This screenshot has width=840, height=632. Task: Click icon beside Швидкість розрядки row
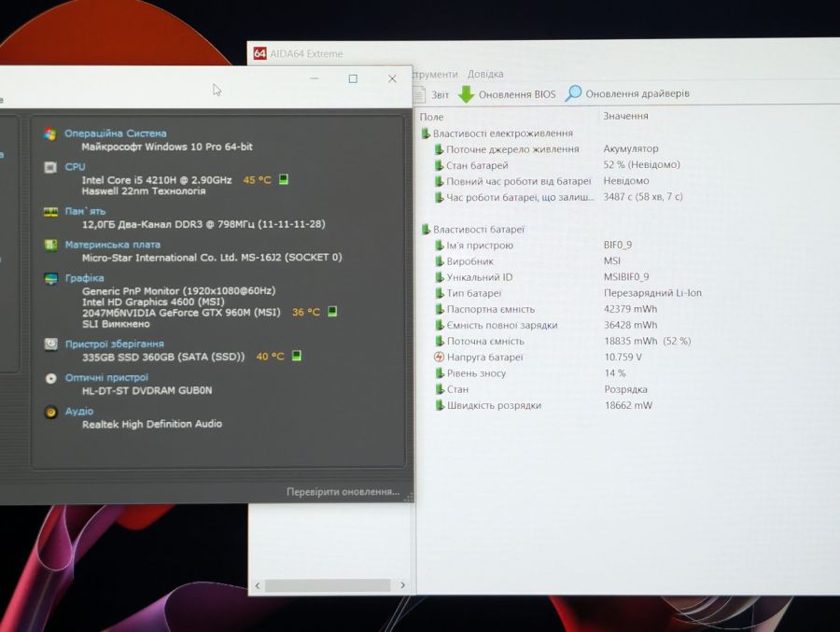[x=440, y=405]
